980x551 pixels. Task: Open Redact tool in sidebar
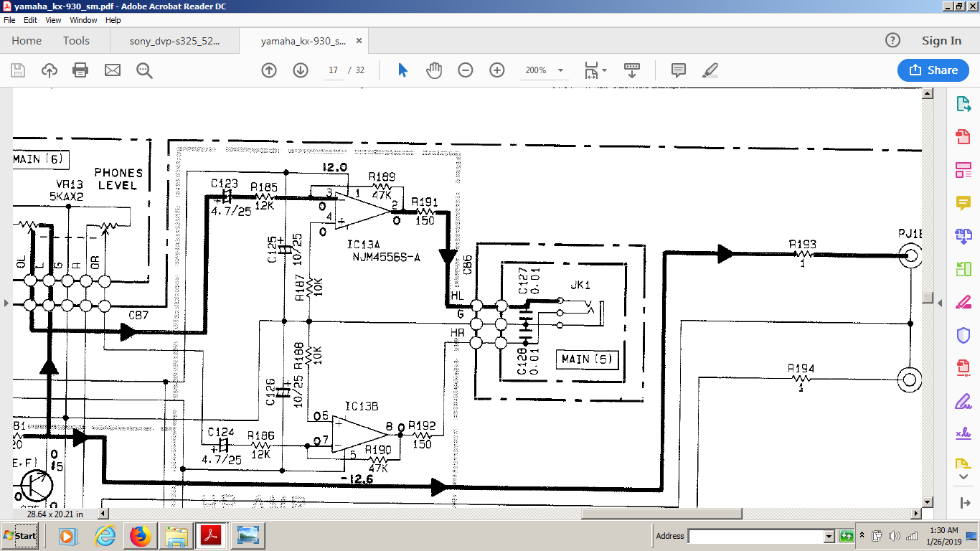[x=963, y=302]
